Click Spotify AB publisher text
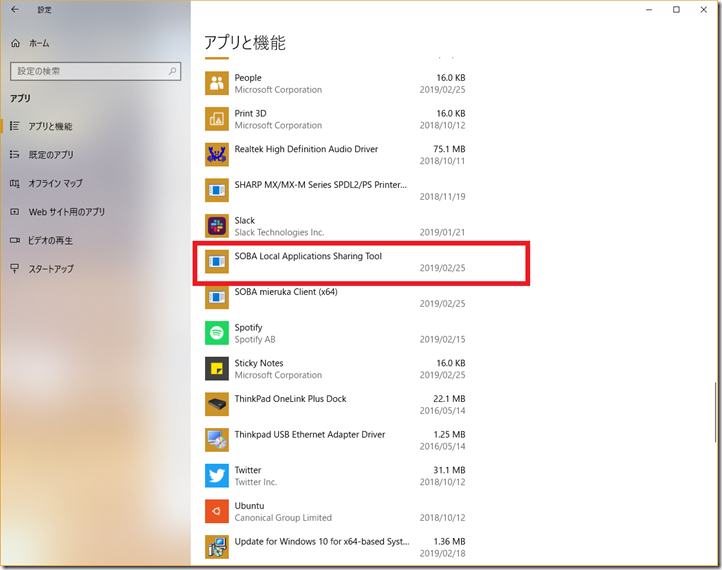The image size is (722, 570). 255,339
